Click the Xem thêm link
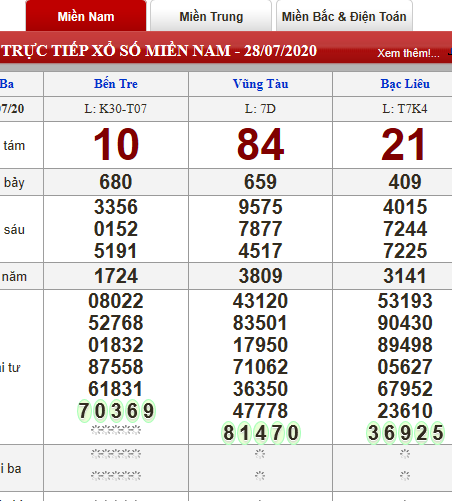This screenshot has height=501, width=452. pyautogui.click(x=408, y=53)
